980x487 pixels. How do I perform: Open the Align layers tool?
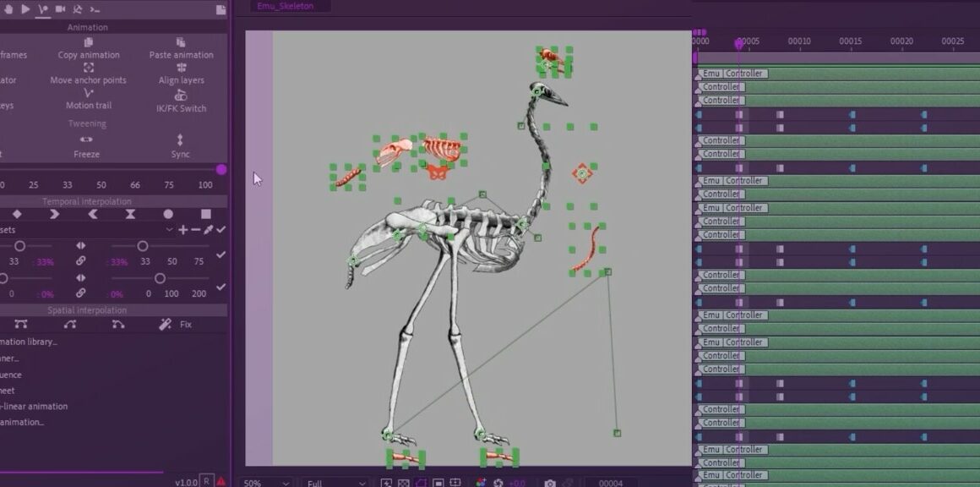pyautogui.click(x=181, y=68)
